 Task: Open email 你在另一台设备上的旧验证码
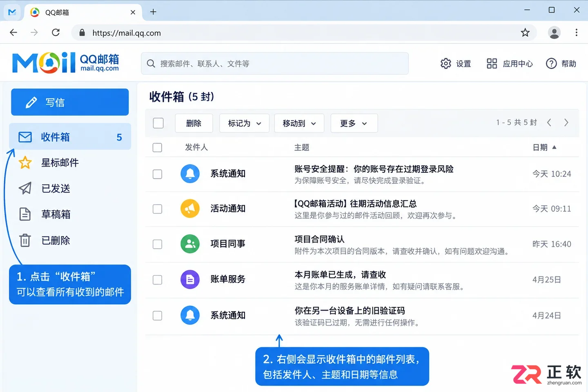pyautogui.click(x=350, y=311)
